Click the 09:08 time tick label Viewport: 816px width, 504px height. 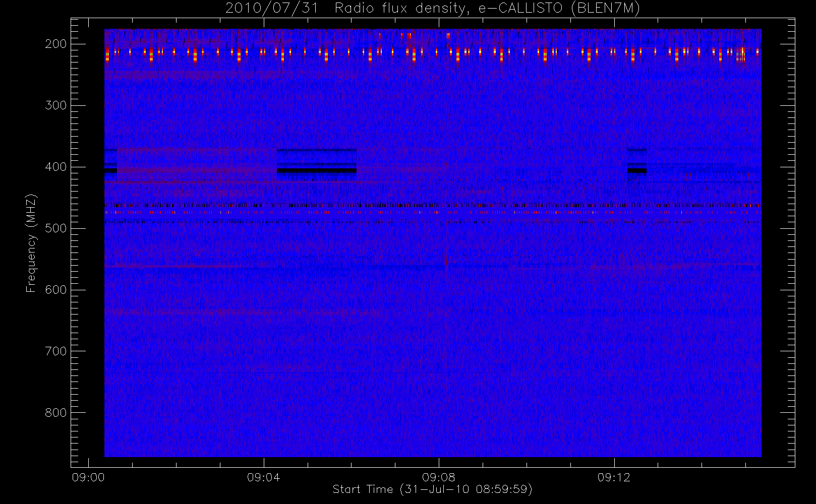tap(439, 477)
